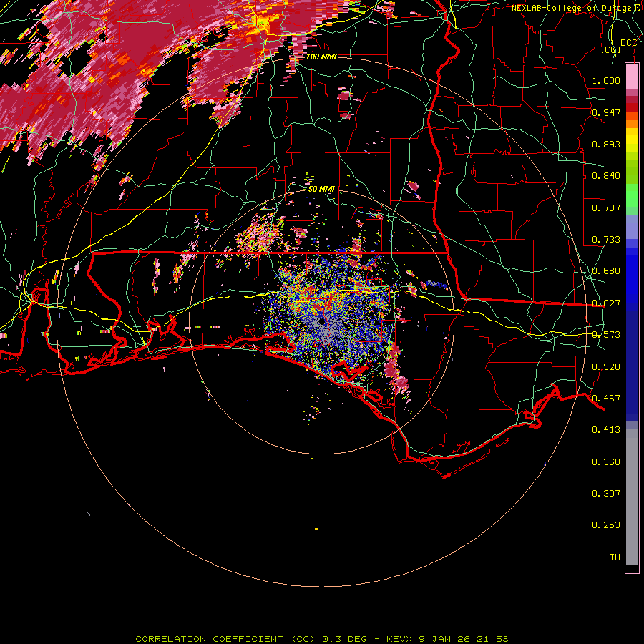Click the 0.947 legend value
The image size is (644, 644).
pos(606,112)
